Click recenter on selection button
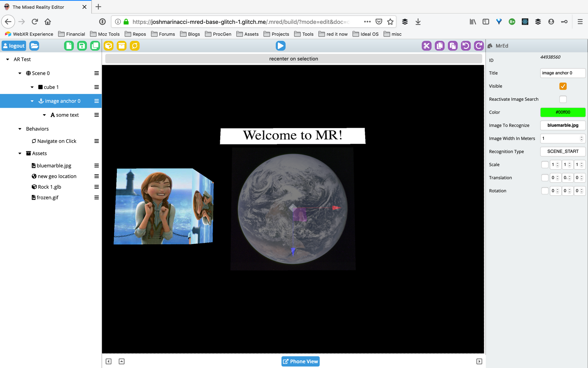 pyautogui.click(x=293, y=59)
